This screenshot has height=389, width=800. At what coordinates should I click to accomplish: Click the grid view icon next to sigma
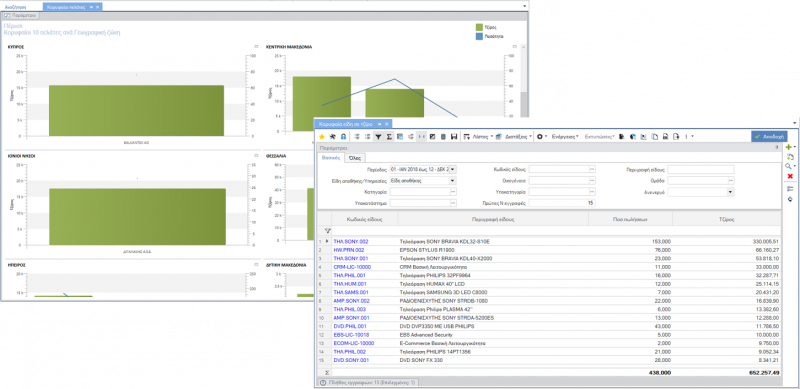[400, 137]
